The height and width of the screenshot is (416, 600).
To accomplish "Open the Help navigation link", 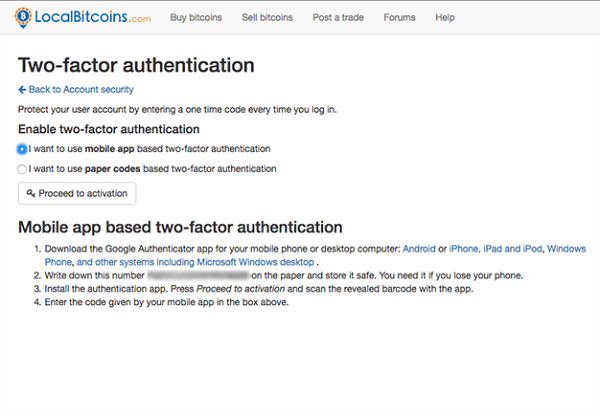I will pyautogui.click(x=445, y=18).
